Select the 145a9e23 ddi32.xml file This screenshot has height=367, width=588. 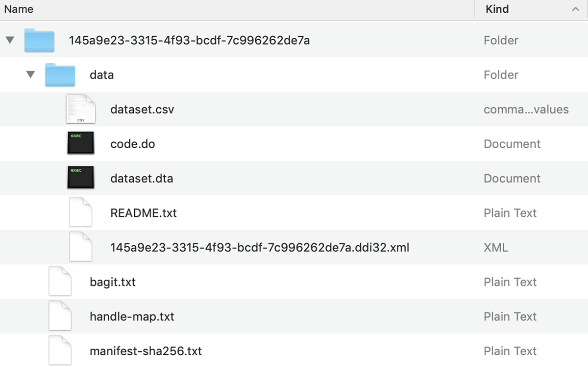click(x=260, y=247)
